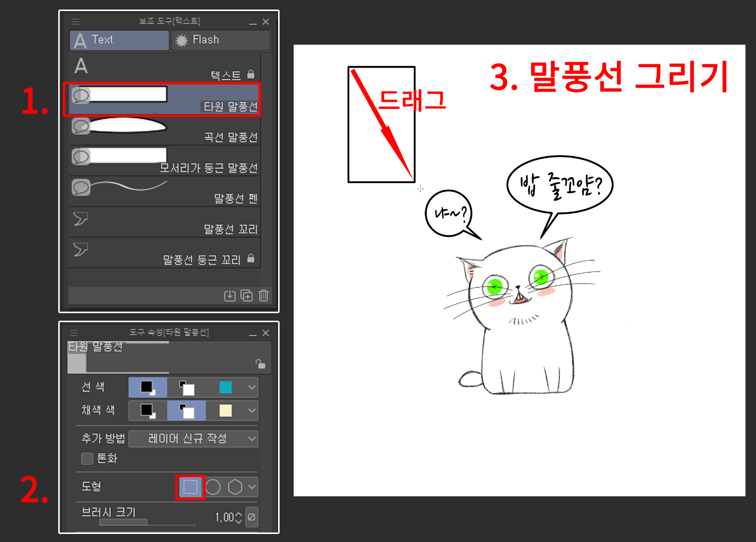Click the 추가 방법 label
The width and height of the screenshot is (756, 542).
click(x=103, y=438)
